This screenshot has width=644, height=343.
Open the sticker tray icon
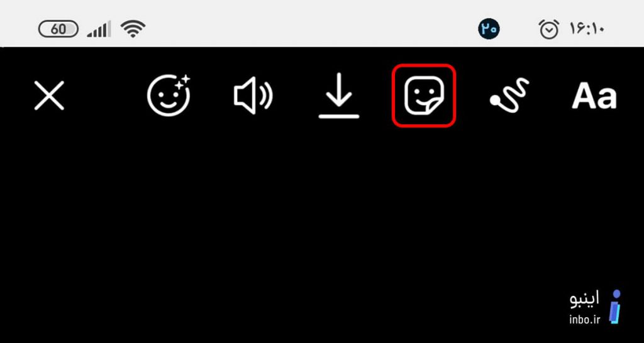[424, 95]
